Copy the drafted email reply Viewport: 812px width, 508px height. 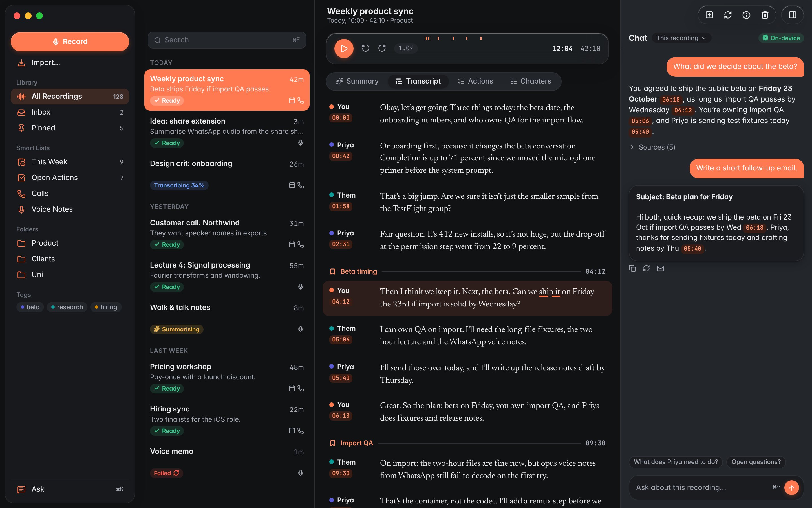click(x=632, y=268)
